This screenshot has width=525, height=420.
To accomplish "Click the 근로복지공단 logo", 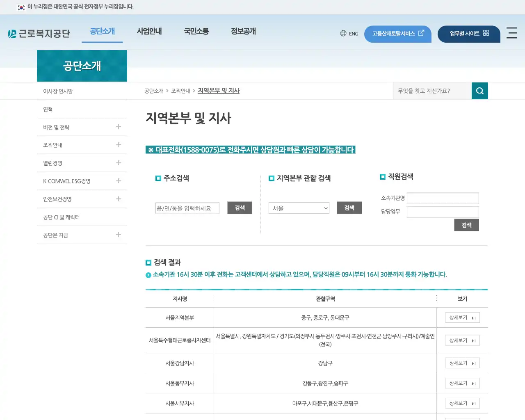I will tap(39, 33).
